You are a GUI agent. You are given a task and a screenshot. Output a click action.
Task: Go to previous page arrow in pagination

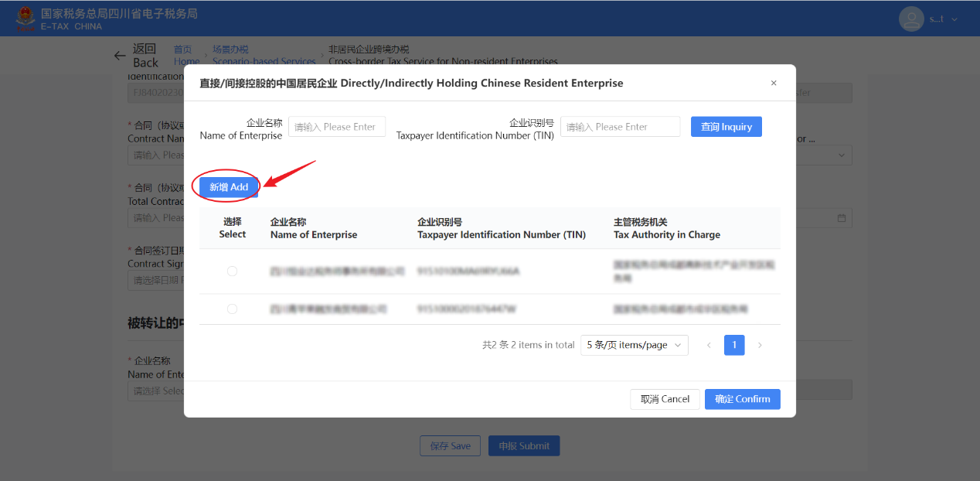[x=709, y=345]
